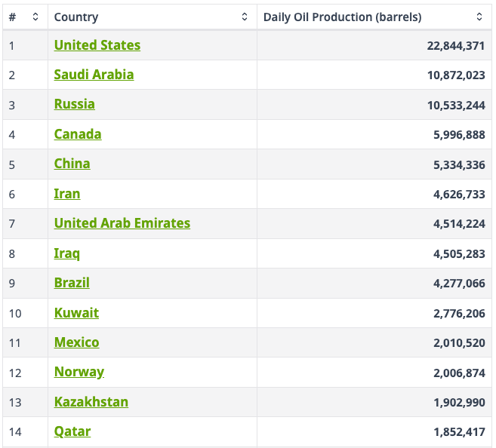
Task: Click rank number 13 in Kazakhstan row
Action: coord(15,403)
